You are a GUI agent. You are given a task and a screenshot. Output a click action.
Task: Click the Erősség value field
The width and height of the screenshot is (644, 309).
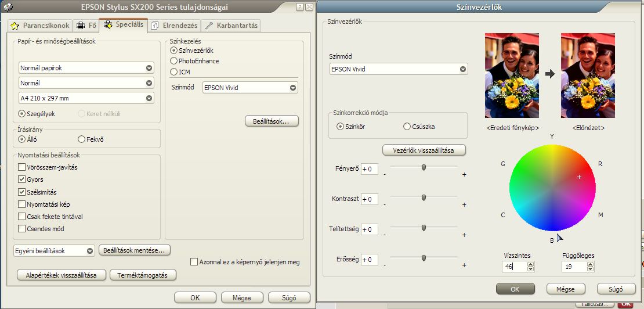point(369,260)
